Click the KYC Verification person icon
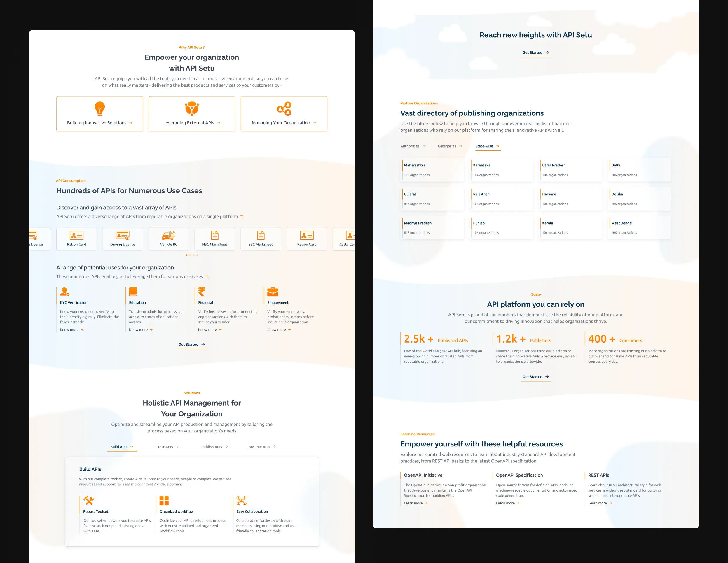The width and height of the screenshot is (728, 563). (x=65, y=292)
